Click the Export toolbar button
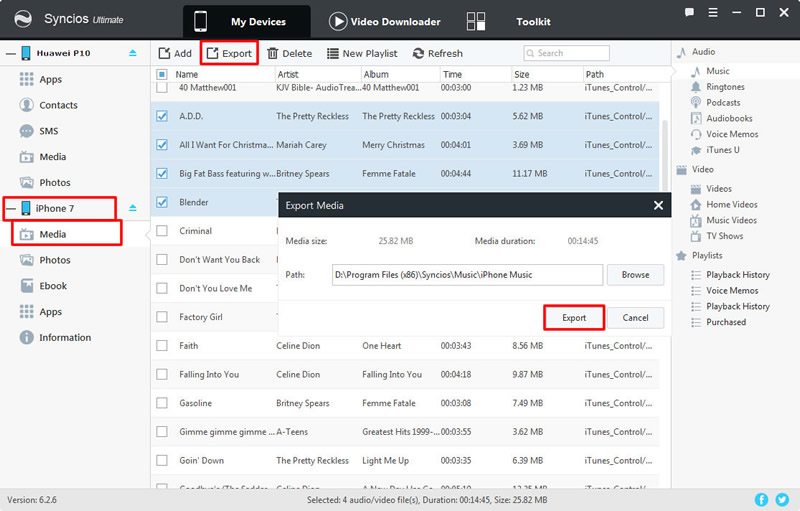 point(229,54)
